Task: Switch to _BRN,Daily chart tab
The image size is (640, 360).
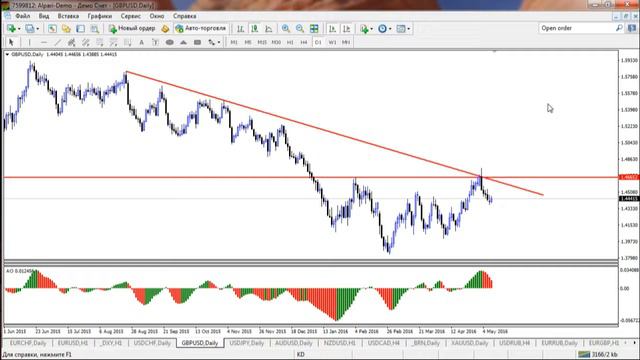Action: pos(425,343)
